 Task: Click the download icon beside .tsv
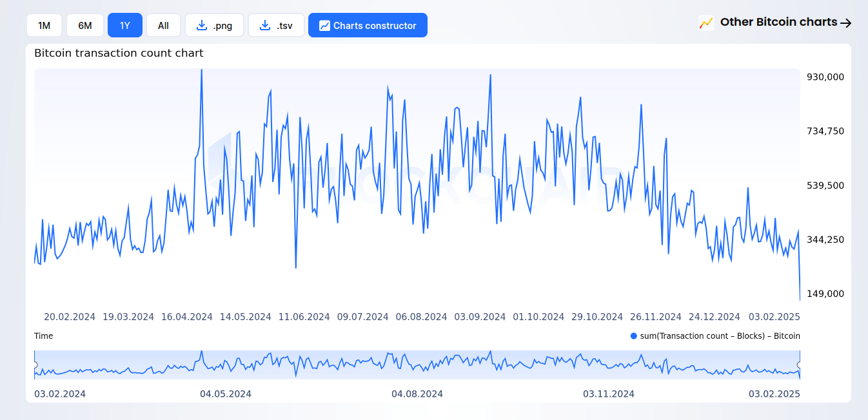point(265,25)
